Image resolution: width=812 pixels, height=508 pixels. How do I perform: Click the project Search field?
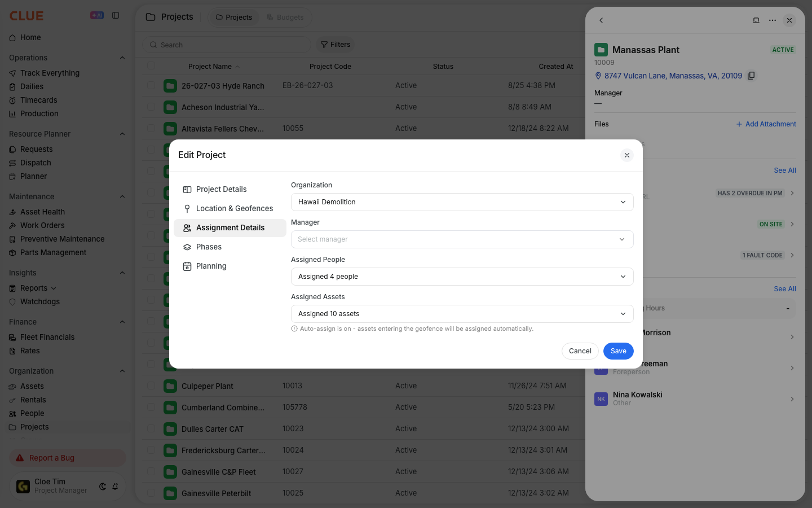[x=227, y=45]
